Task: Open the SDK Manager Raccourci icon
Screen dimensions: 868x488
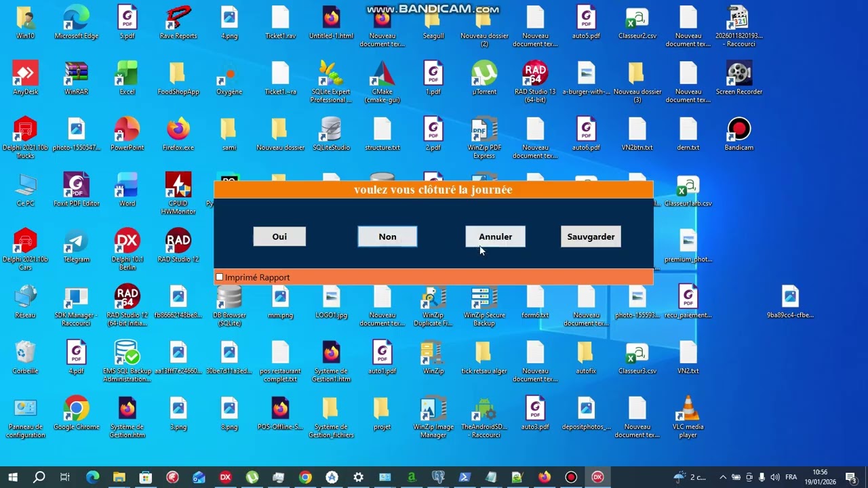Action: 76,305
